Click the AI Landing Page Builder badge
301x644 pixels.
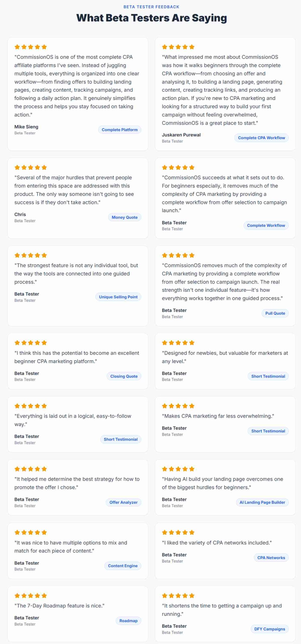pos(262,502)
